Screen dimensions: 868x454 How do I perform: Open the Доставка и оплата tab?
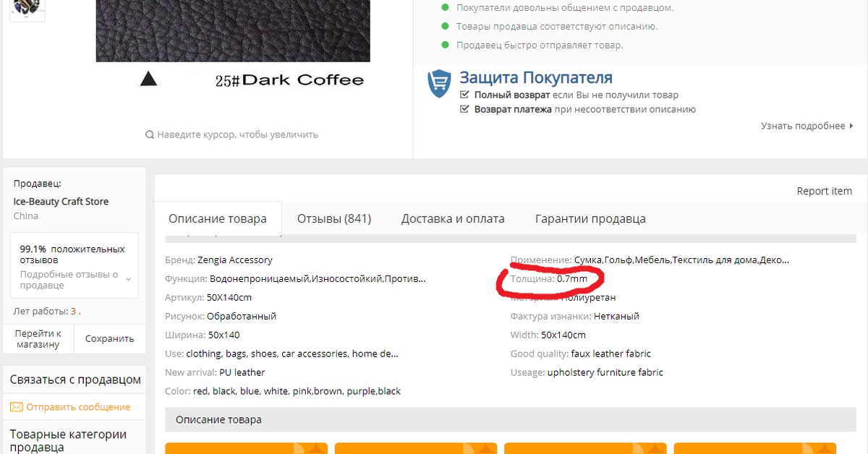453,218
